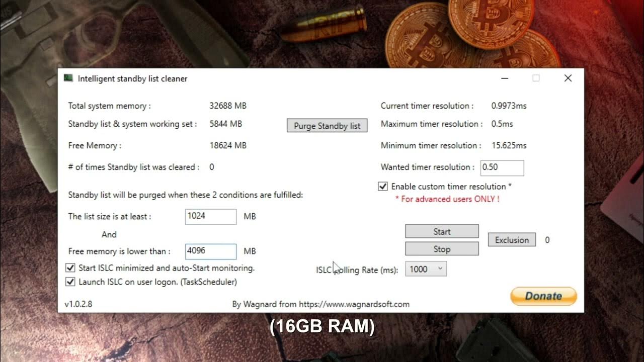Click the 'Free memory is lower than' label
This screenshot has height=362, width=644.
(x=119, y=251)
